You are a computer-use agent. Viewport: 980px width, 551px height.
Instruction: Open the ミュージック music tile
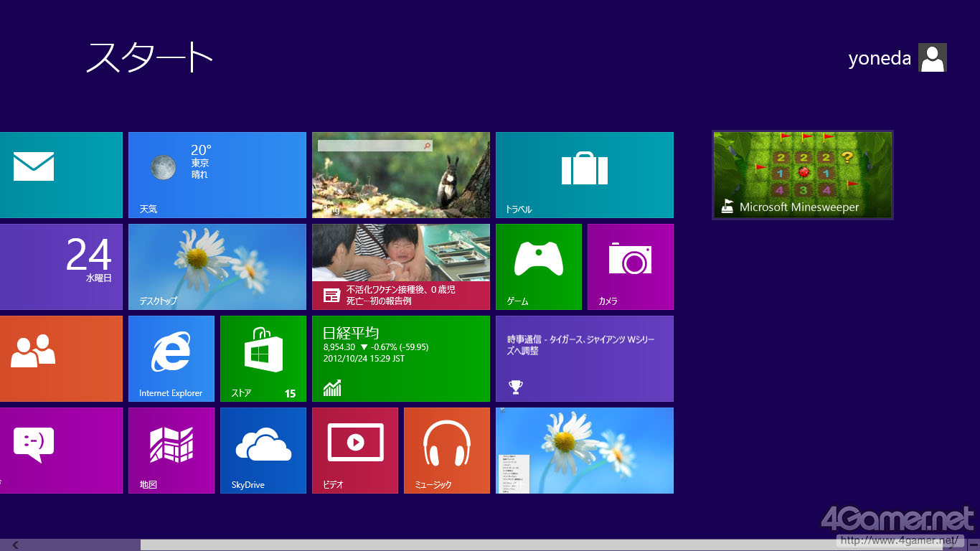point(447,451)
